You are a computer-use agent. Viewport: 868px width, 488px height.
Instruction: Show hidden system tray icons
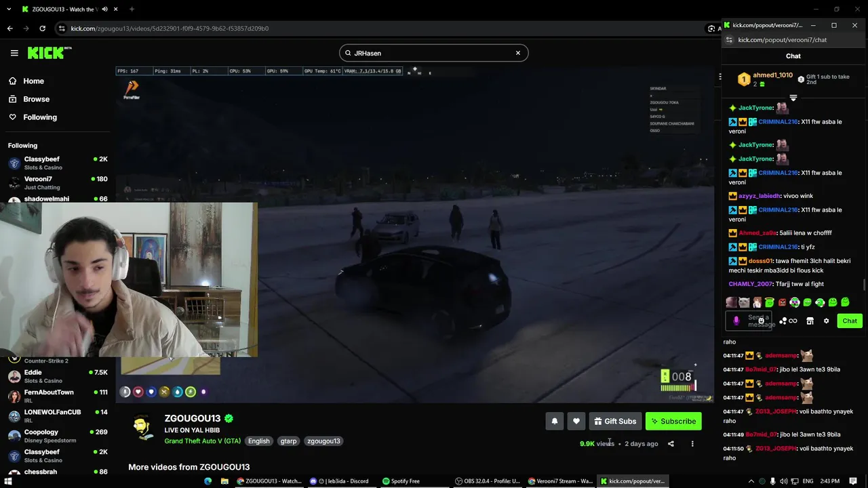(751, 481)
